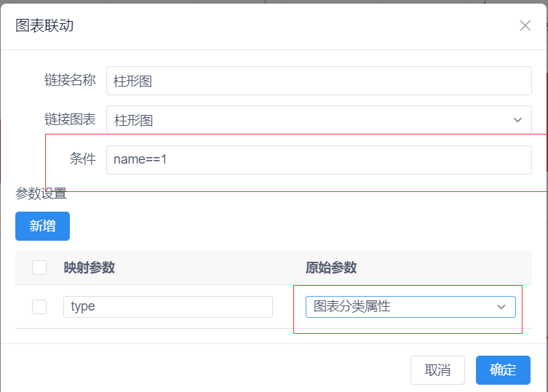The height and width of the screenshot is (392, 548).
Task: Click the 映射参数 field containing type
Action: [168, 307]
